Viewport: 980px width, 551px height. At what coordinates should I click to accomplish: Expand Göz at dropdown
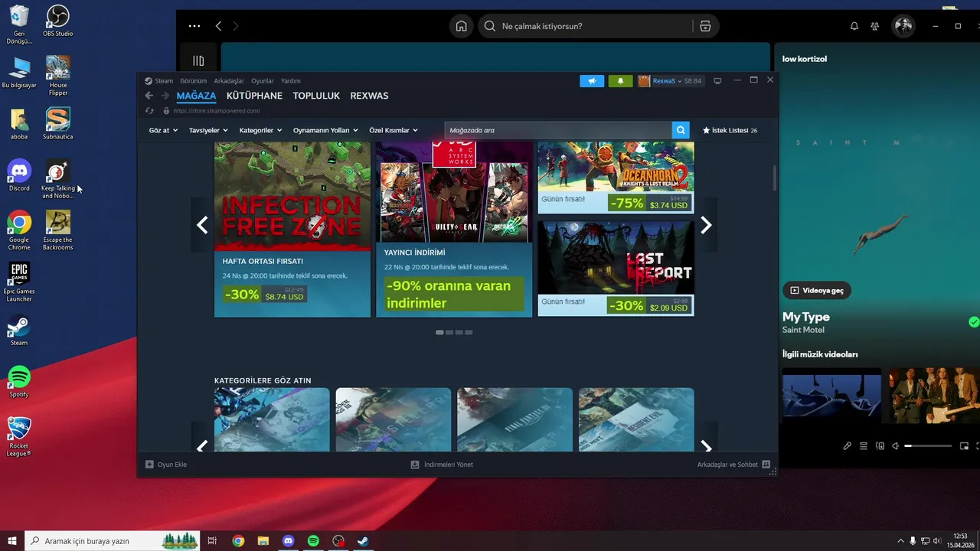tap(163, 130)
